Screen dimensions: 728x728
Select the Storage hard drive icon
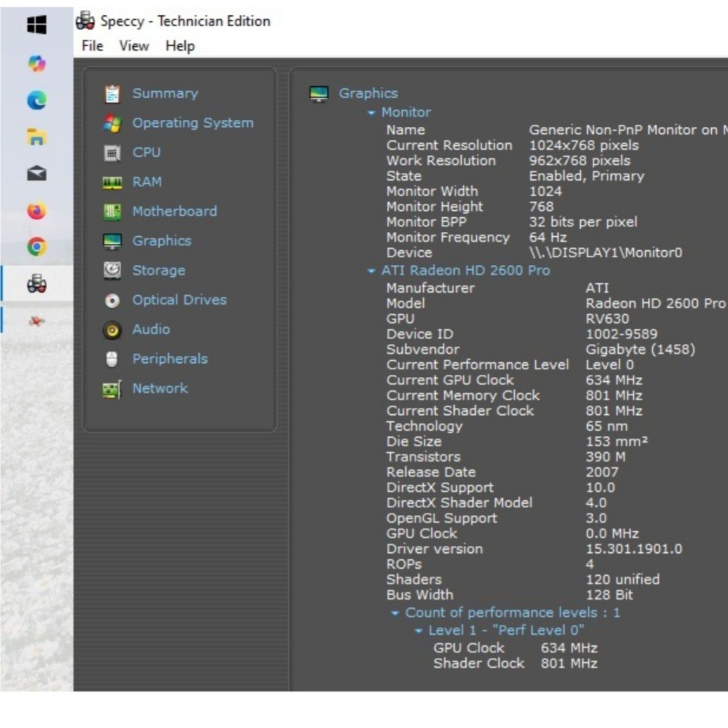(112, 270)
